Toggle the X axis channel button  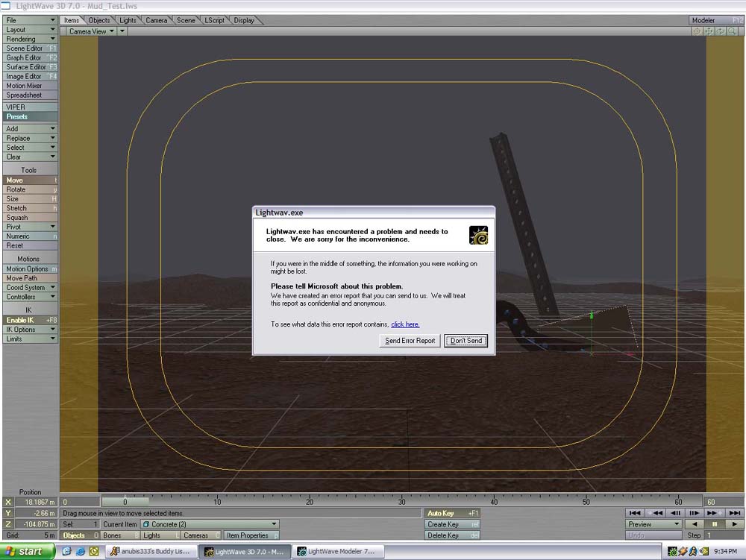(8, 502)
